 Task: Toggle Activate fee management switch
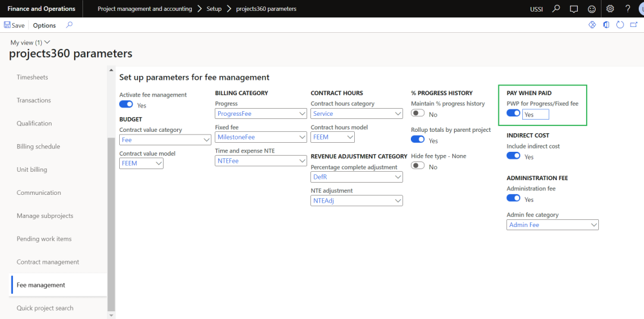point(126,105)
